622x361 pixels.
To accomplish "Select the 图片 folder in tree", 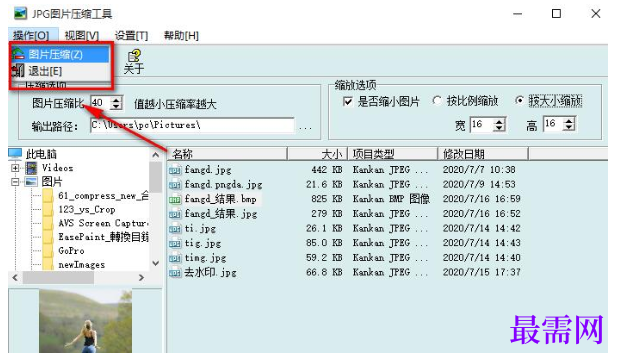I will click(x=52, y=182).
